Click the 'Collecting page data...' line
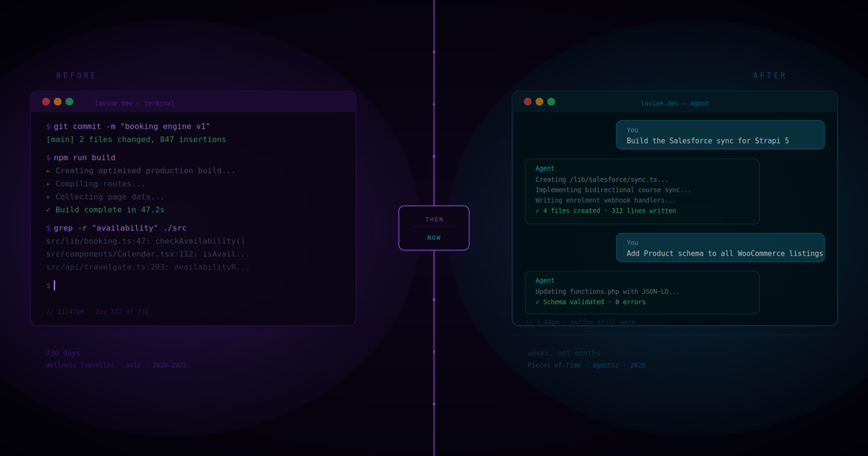Screen dimensions: 868x456 (106, 197)
